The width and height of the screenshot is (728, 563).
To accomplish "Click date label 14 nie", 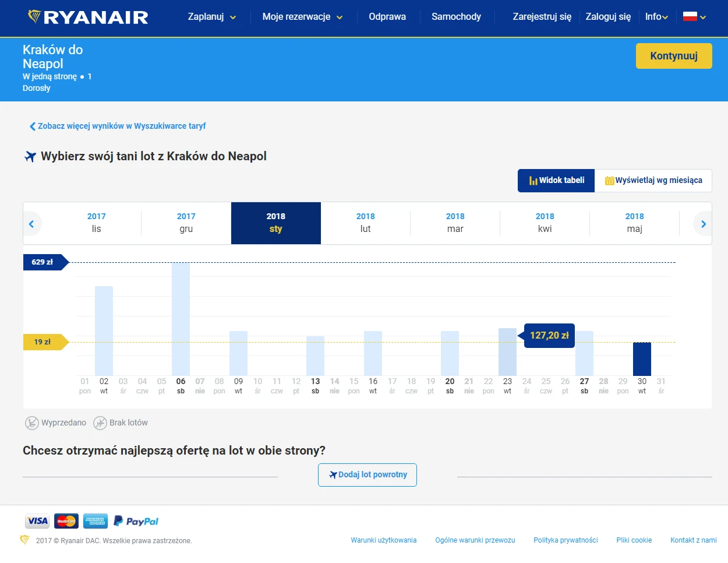I will click(x=334, y=386).
